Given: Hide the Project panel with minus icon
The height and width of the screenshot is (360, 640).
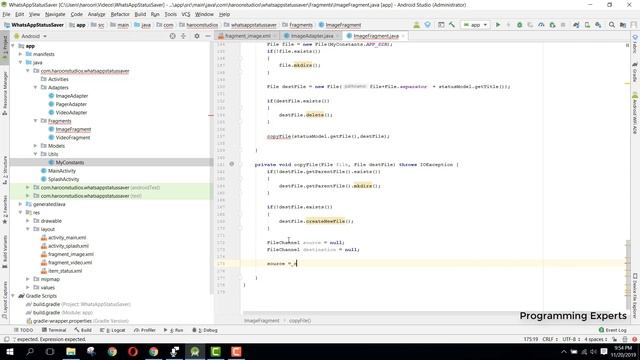Looking at the screenshot, I should [x=208, y=36].
